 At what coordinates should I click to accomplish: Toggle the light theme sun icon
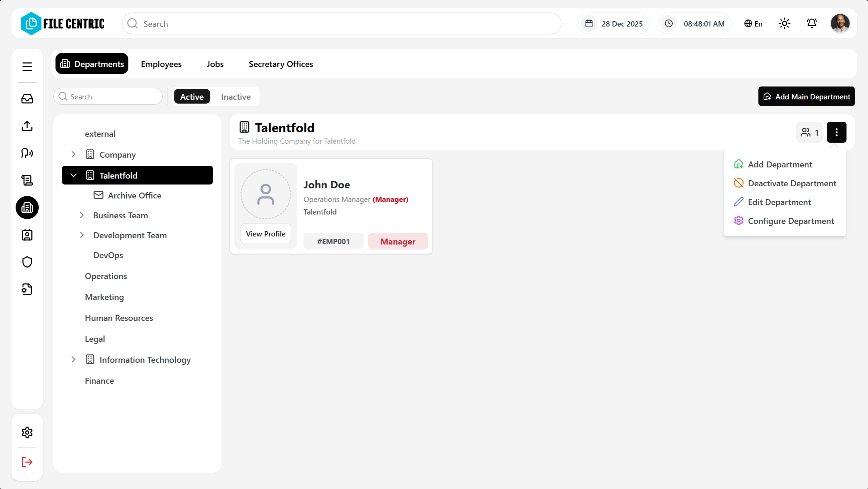tap(784, 23)
